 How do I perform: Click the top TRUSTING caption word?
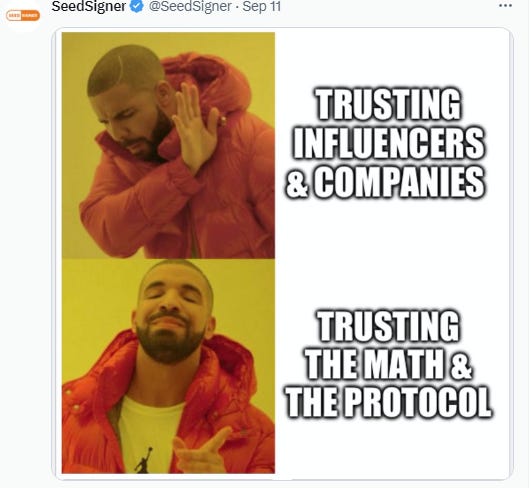389,104
